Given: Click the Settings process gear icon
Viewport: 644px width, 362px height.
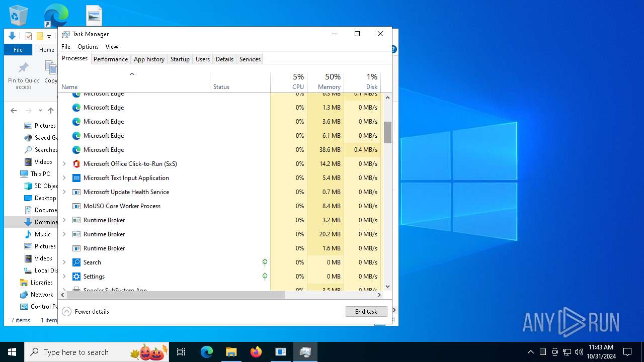Looking at the screenshot, I should tap(76, 277).
